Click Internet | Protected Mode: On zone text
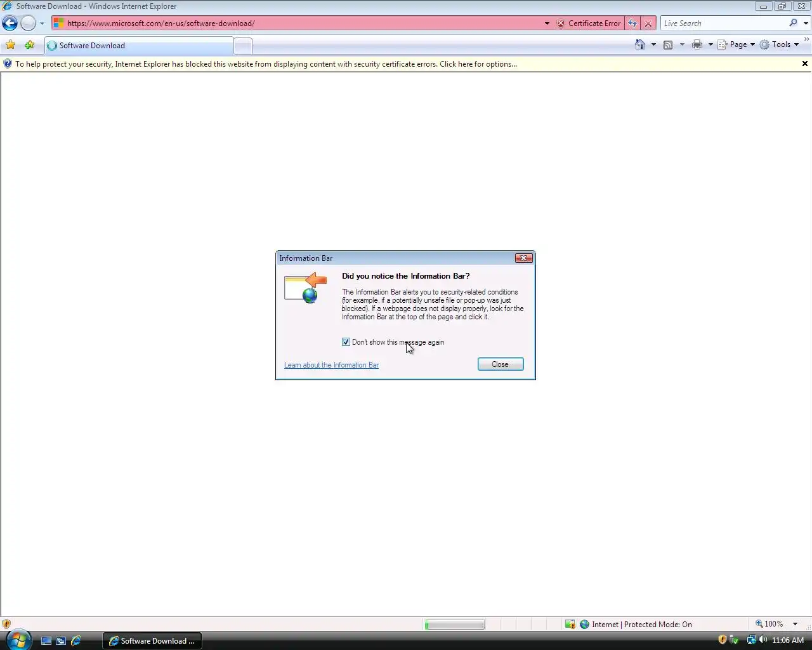 pos(642,625)
